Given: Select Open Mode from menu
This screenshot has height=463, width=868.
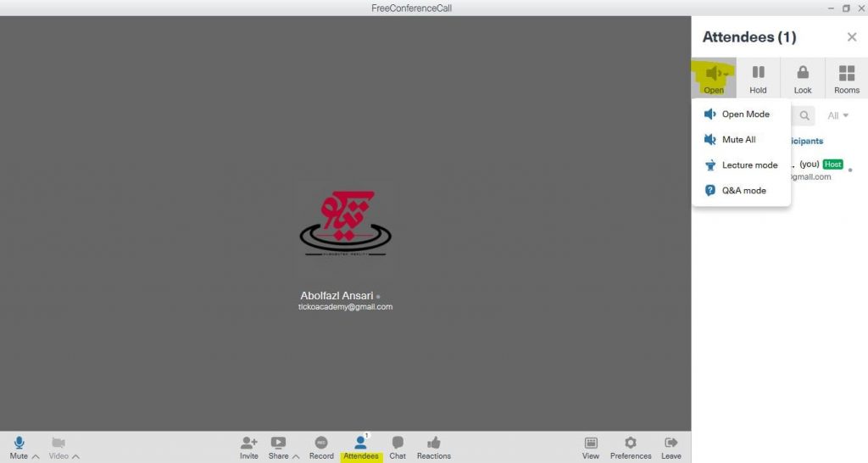Looking at the screenshot, I should click(x=741, y=114).
